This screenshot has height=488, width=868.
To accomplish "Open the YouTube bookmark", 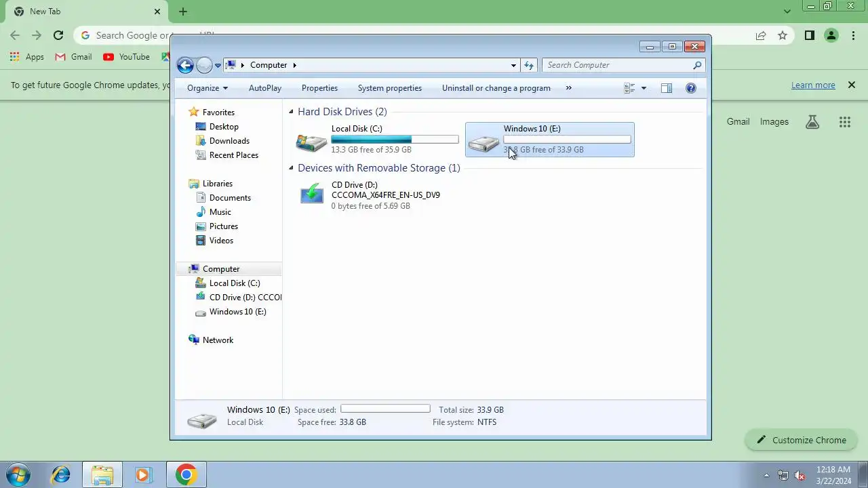I will [126, 57].
